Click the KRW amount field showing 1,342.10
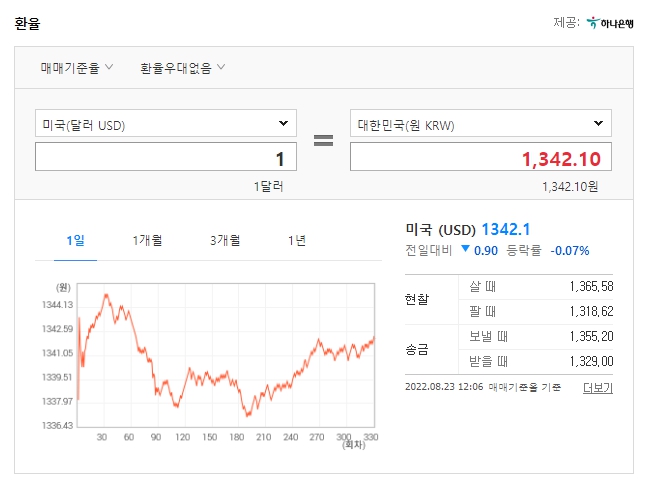Viewport: 652px width, 486px height. tap(481, 157)
